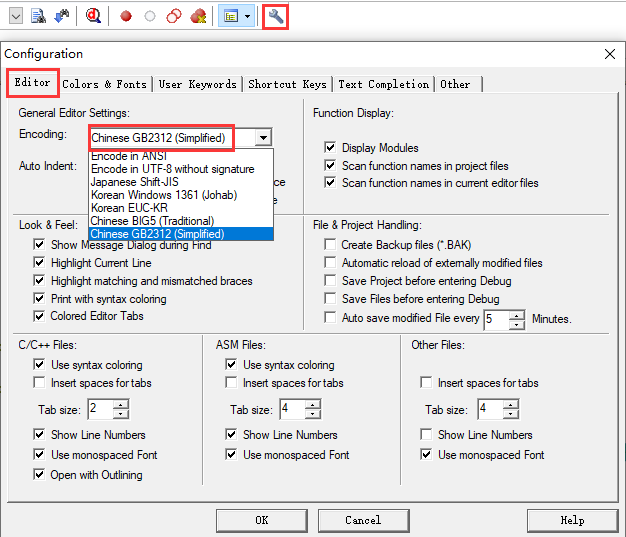
Task: Open the Shortcut Keys tab
Action: pyautogui.click(x=287, y=84)
